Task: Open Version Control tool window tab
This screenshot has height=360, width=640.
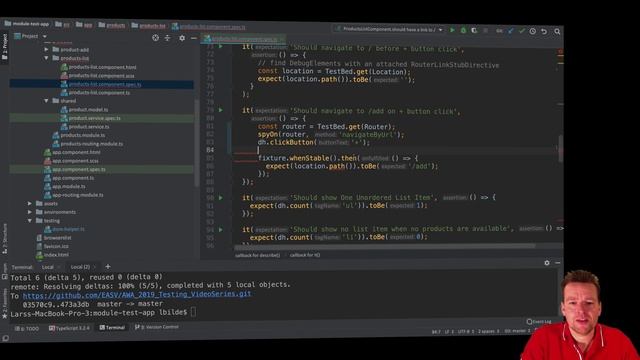Action: tap(157, 327)
